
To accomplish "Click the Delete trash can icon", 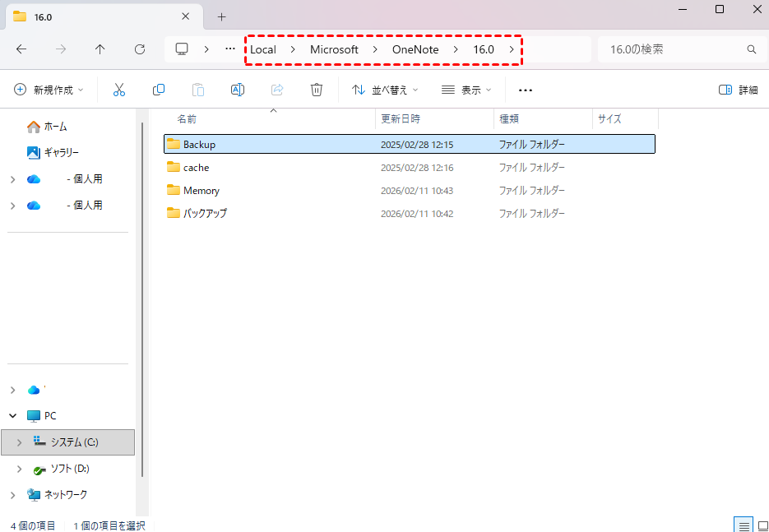I will click(317, 90).
